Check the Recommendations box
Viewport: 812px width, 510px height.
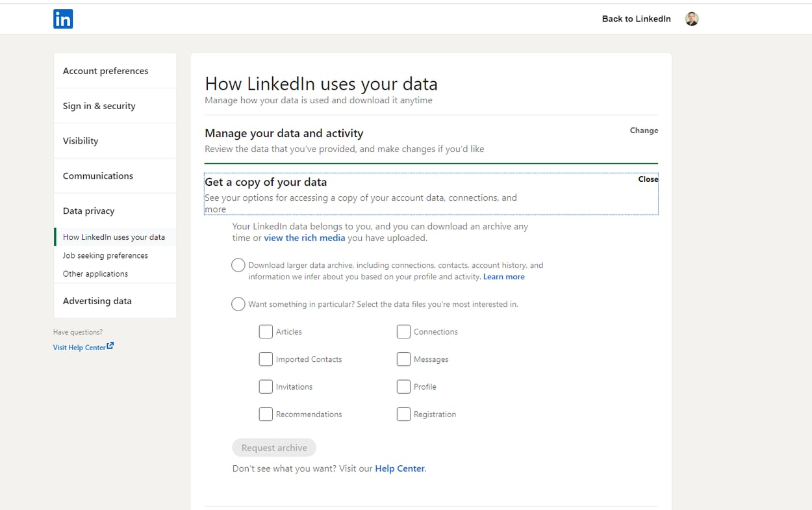[266, 414]
